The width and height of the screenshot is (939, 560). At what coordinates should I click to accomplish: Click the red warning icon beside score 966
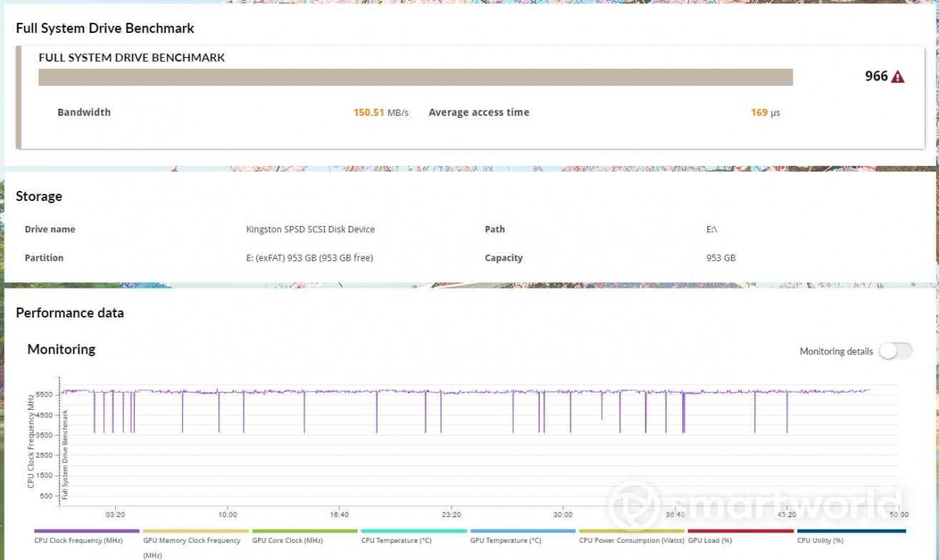(x=898, y=77)
